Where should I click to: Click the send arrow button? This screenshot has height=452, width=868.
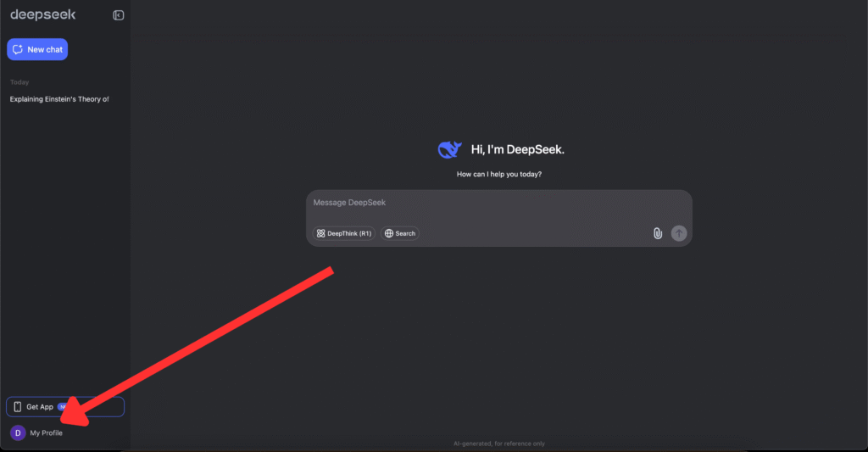pos(679,233)
